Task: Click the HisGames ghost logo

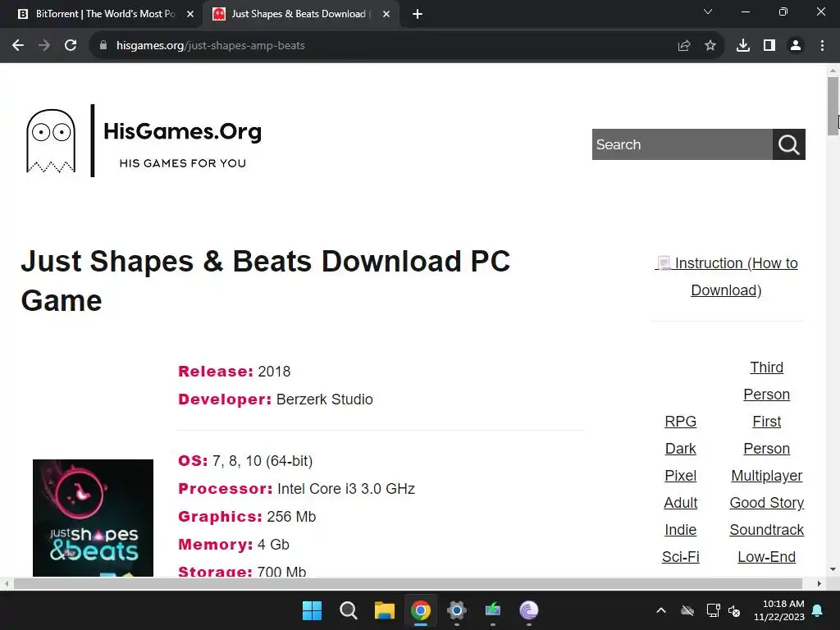Action: pyautogui.click(x=51, y=141)
